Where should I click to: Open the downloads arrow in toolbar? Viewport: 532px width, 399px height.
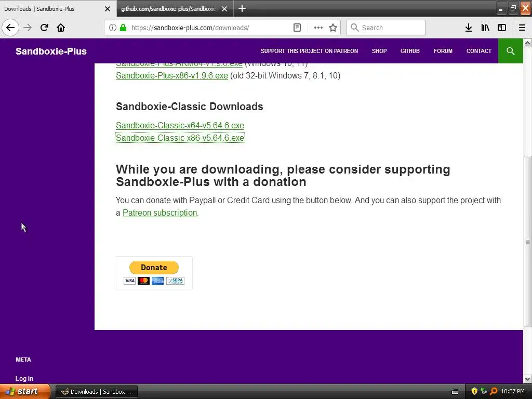469,28
